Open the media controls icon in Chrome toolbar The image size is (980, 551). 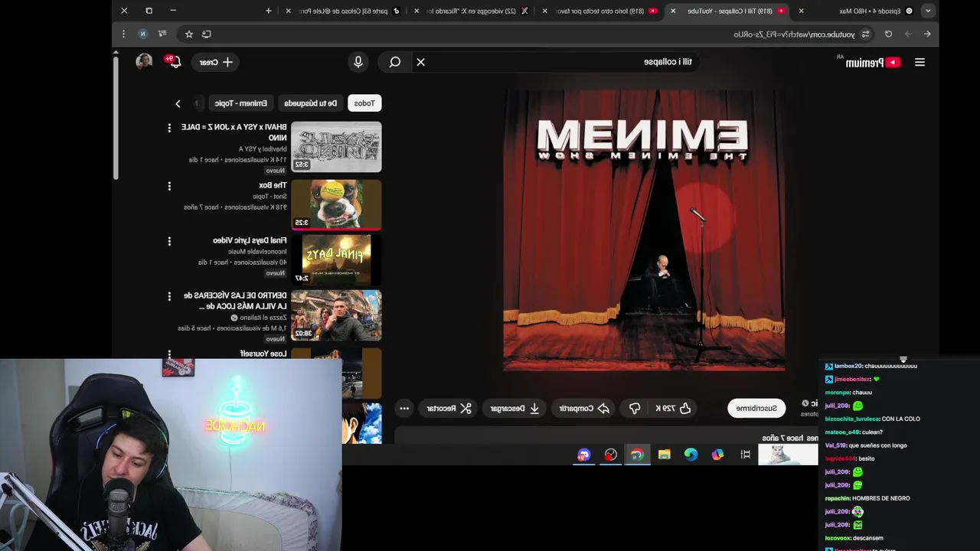pos(162,34)
